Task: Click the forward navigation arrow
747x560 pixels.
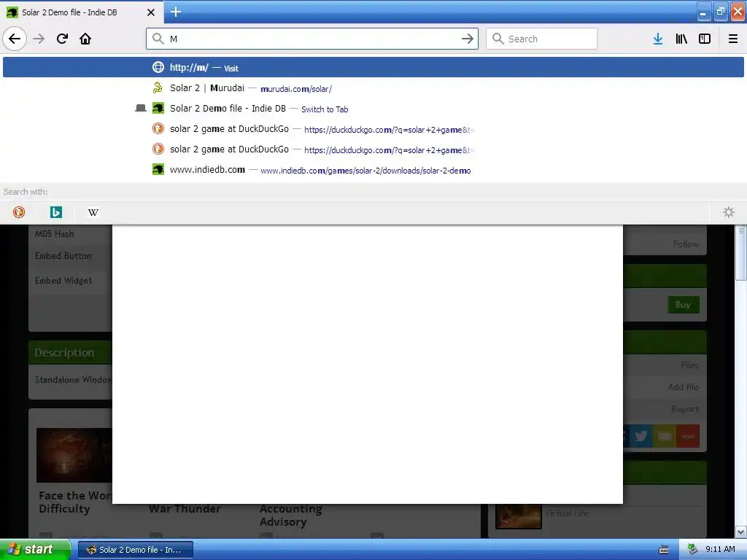Action: (x=39, y=39)
